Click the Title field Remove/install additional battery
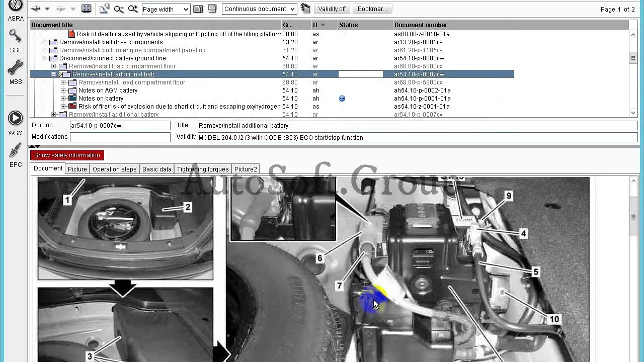This screenshot has height=362, width=644. pyautogui.click(x=417, y=125)
